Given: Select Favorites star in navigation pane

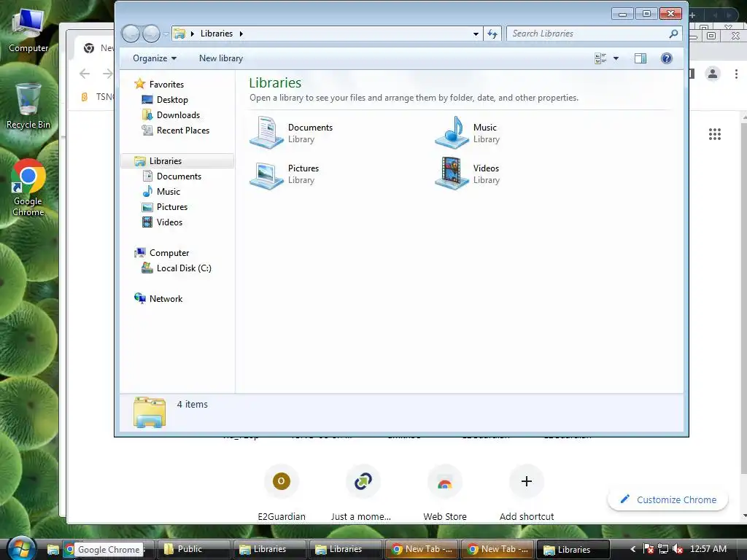Looking at the screenshot, I should [139, 84].
